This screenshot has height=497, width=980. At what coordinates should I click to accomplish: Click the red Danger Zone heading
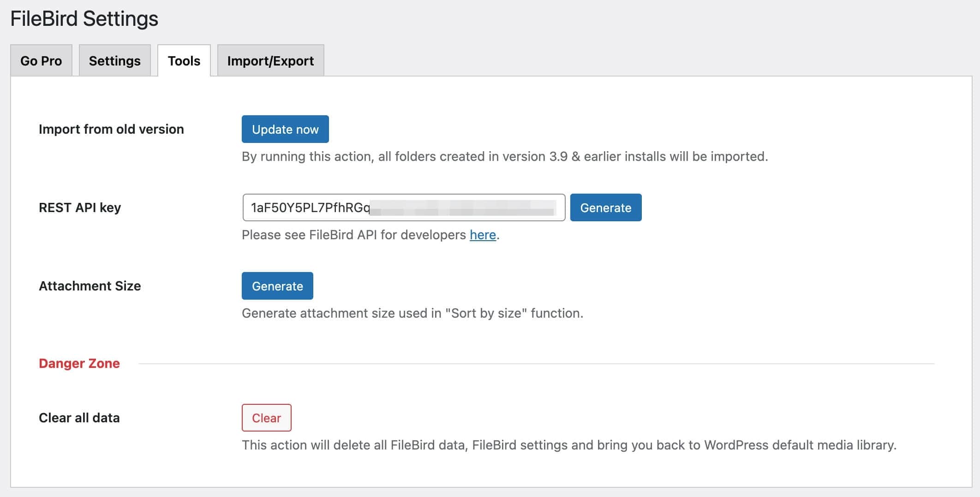click(x=79, y=363)
